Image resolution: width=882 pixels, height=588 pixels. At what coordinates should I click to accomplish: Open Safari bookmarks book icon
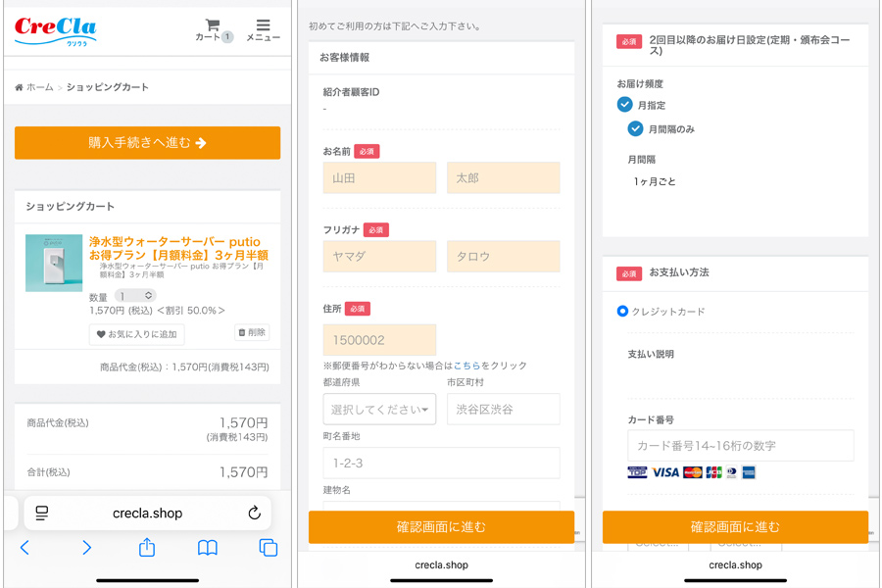pyautogui.click(x=208, y=548)
